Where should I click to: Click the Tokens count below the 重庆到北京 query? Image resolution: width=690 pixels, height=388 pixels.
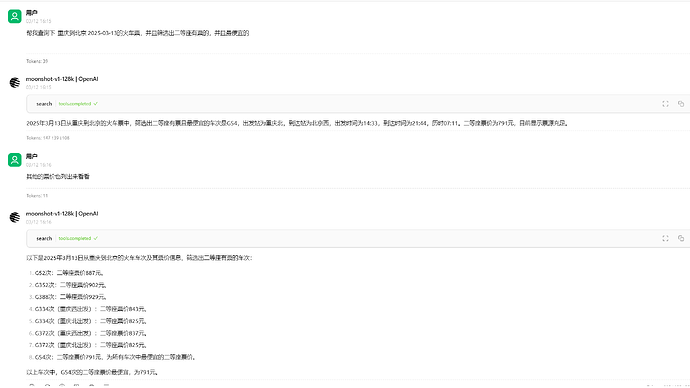(x=37, y=61)
